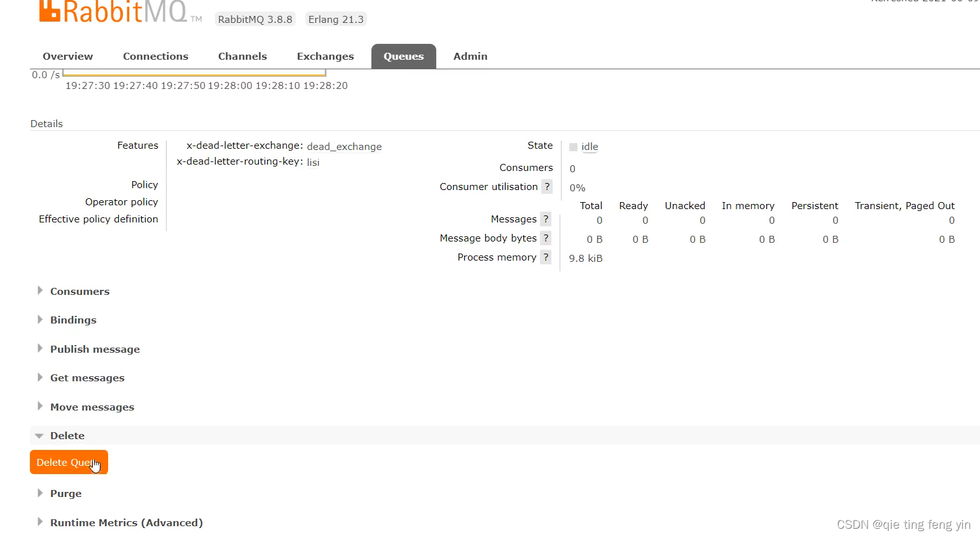Open help icon next to Messages

(x=546, y=219)
